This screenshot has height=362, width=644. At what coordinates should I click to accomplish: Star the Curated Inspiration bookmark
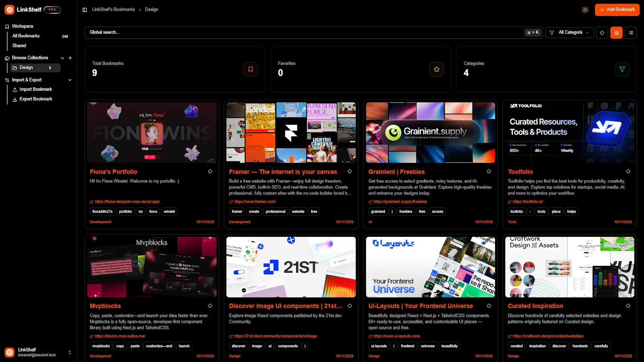pos(628,306)
